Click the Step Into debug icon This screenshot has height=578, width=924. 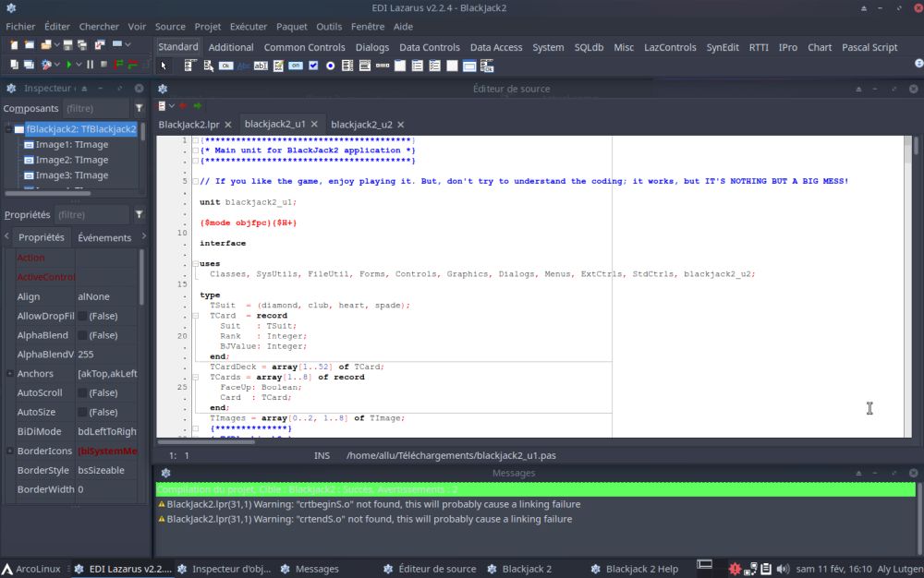118,65
